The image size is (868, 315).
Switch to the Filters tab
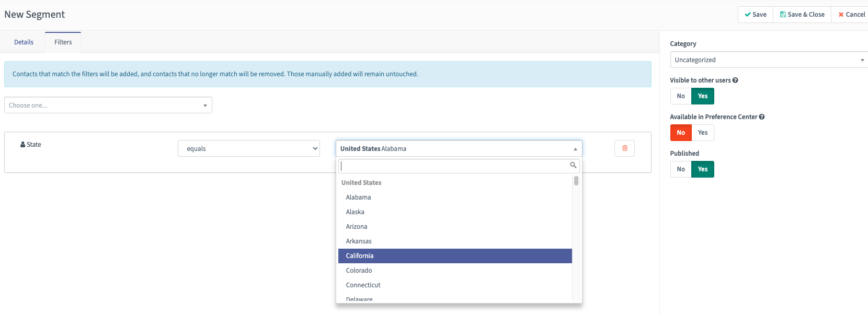tap(63, 42)
